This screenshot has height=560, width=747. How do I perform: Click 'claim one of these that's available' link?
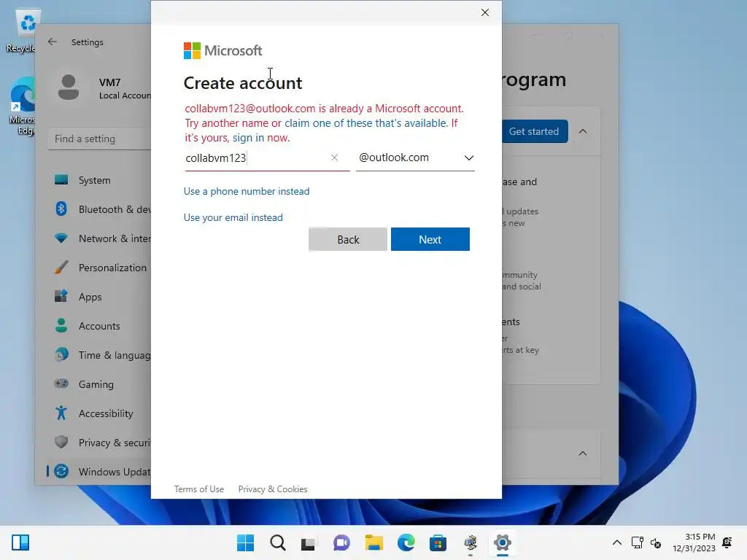[366, 122]
